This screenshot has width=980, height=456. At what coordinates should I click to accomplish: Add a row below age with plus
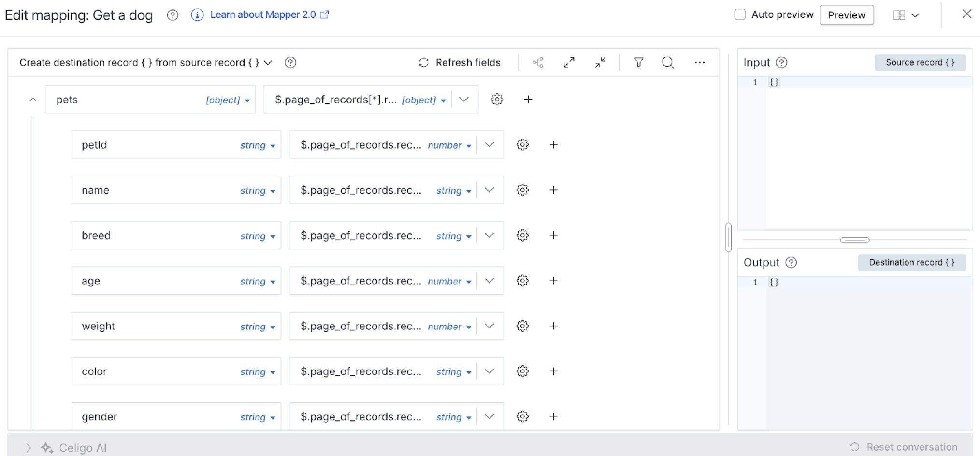pyautogui.click(x=554, y=281)
